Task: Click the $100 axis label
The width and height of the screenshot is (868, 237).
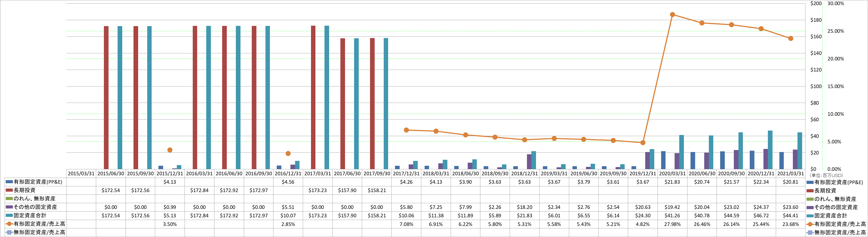Action: [x=816, y=86]
